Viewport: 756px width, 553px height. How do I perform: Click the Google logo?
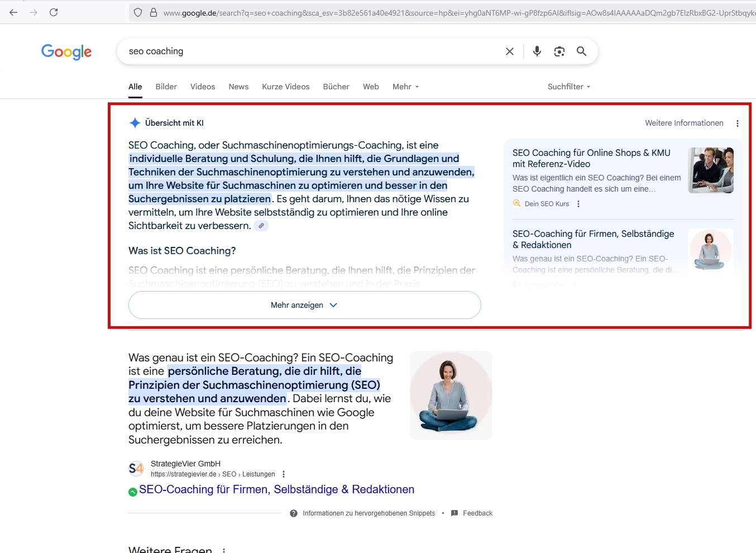66,52
